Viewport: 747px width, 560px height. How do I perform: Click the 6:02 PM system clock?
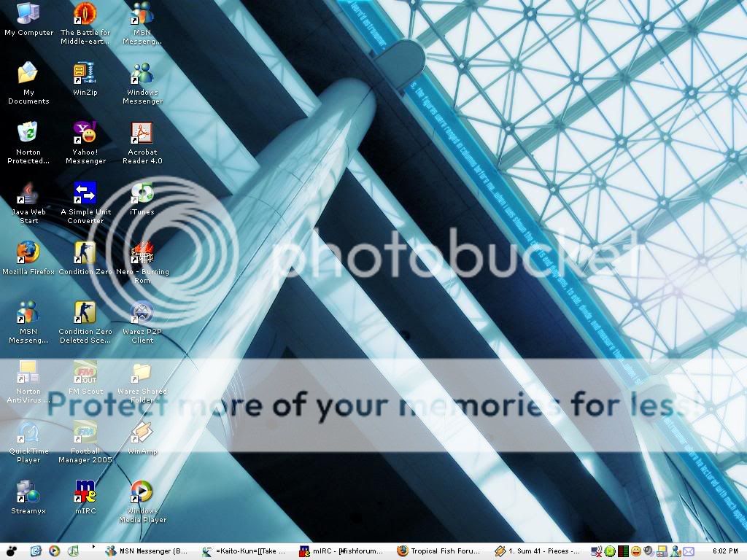tap(723, 551)
